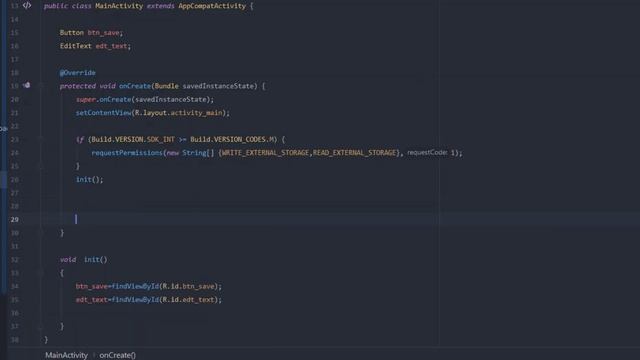Click the init method fold marker on line 33

[41, 273]
